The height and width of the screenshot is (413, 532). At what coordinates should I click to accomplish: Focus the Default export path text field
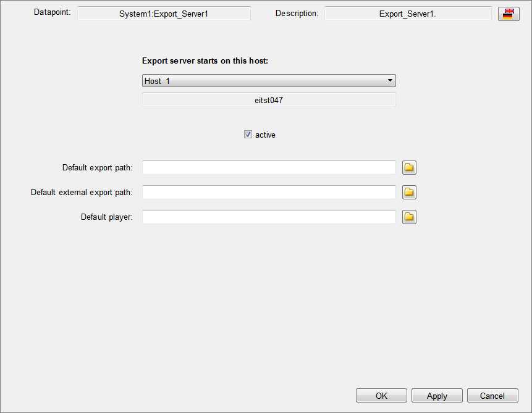click(269, 167)
